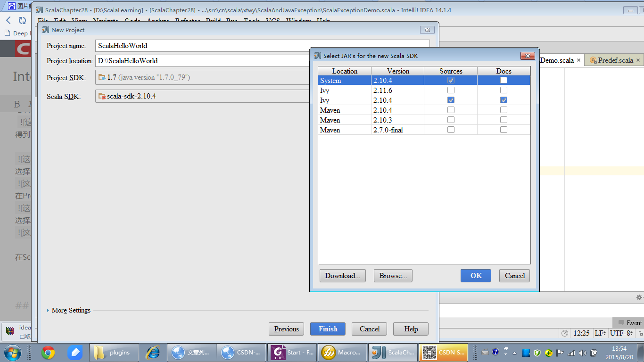This screenshot has width=644, height=362.
Task: Enable Docs for Ivy 2.11.6
Action: [x=504, y=90]
